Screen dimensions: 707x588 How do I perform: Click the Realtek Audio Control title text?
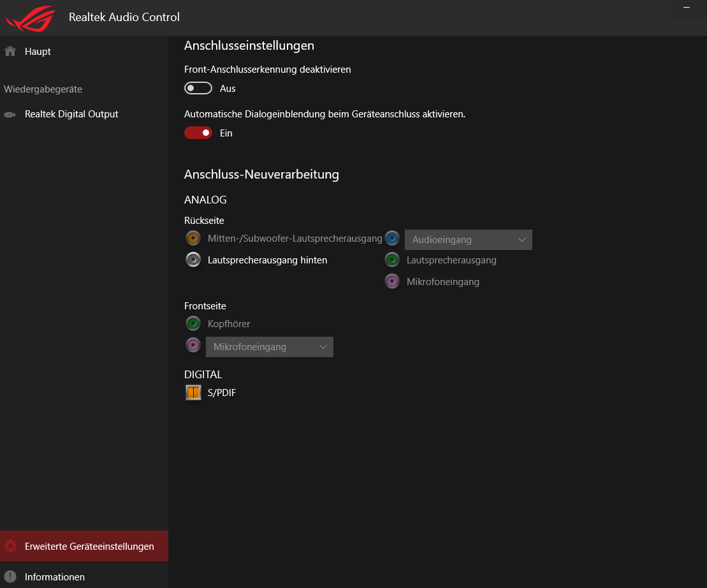pos(124,17)
